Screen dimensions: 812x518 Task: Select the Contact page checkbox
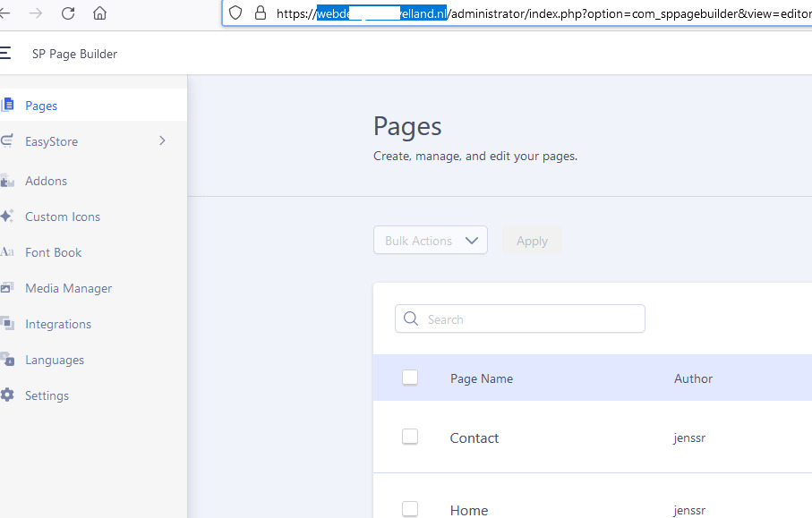pos(410,437)
